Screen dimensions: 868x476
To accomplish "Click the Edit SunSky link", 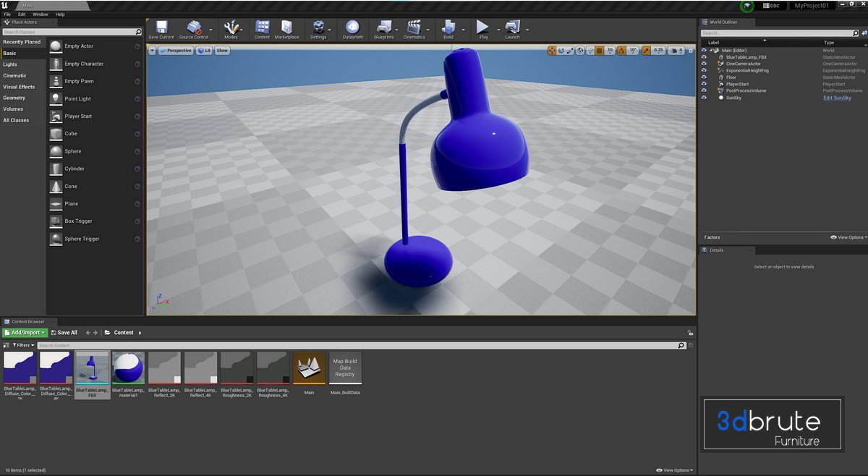I will click(837, 98).
